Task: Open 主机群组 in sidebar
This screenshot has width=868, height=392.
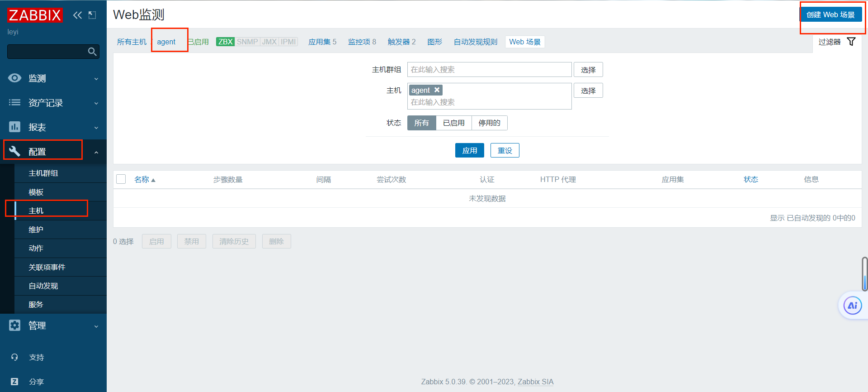Action: 61,173
